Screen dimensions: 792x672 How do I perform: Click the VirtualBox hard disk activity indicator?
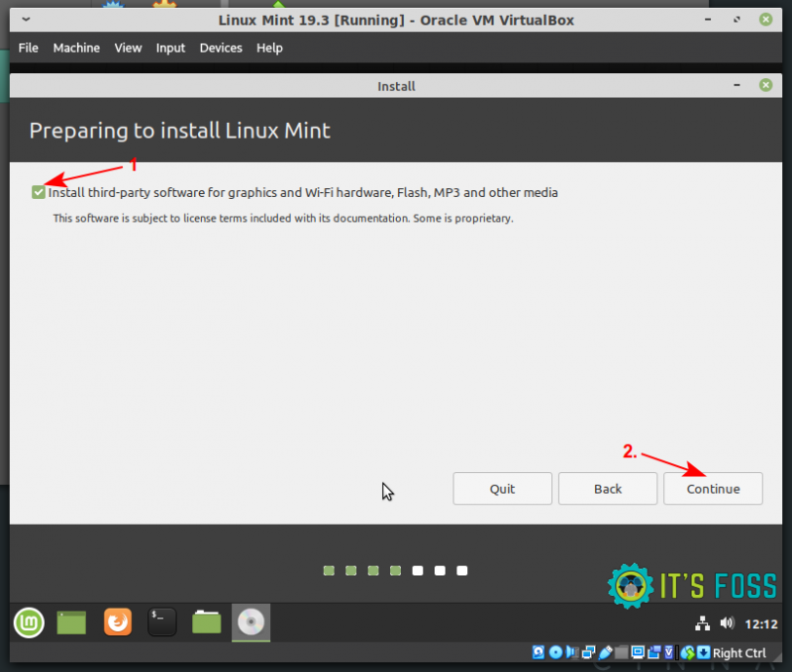[539, 652]
